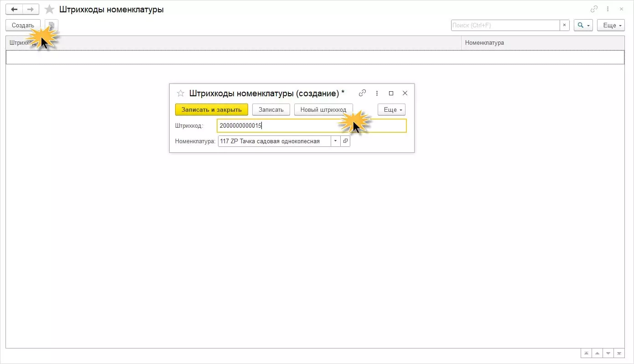
Task: Sort by the Штрихкод column header
Action: (x=234, y=43)
